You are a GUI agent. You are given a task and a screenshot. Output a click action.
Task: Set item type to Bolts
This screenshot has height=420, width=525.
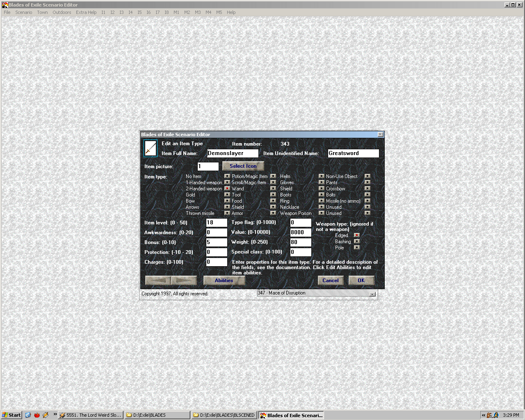tap(367, 195)
